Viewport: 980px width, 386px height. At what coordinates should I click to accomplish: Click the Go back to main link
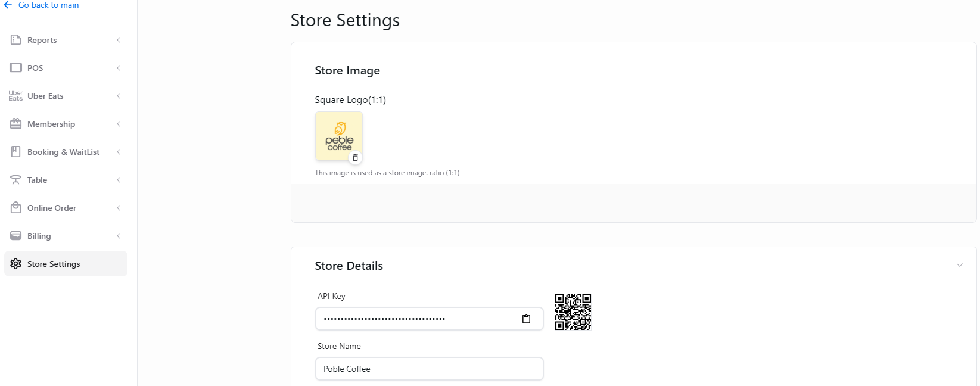[48, 5]
